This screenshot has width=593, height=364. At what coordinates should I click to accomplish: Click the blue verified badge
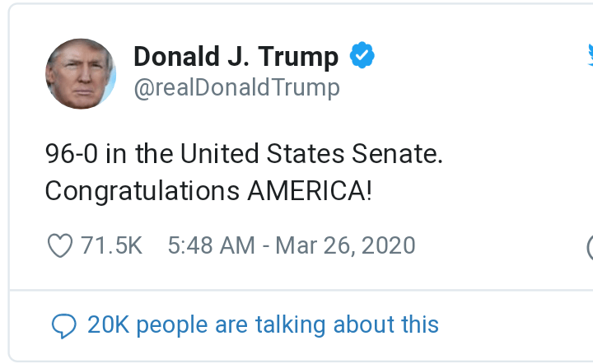[x=362, y=56]
